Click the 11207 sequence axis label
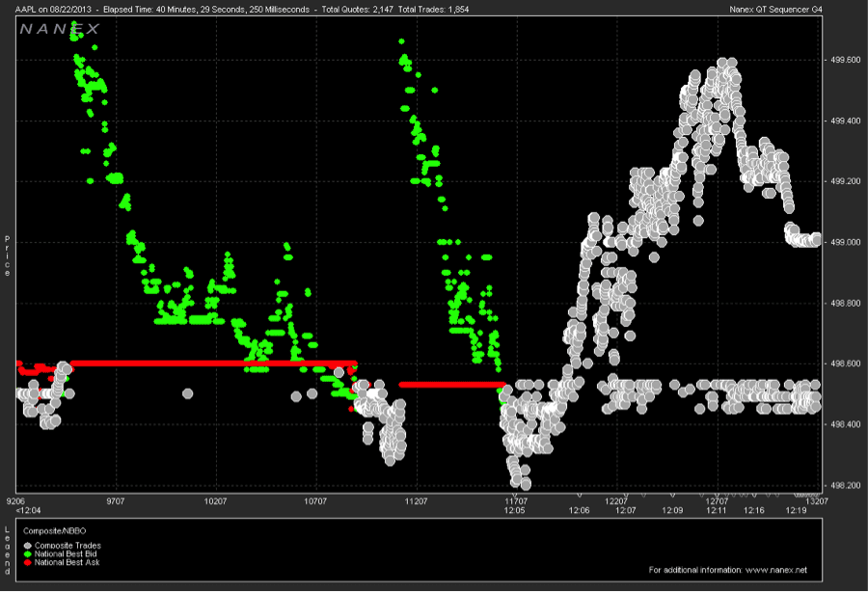The height and width of the screenshot is (592, 868). point(416,501)
